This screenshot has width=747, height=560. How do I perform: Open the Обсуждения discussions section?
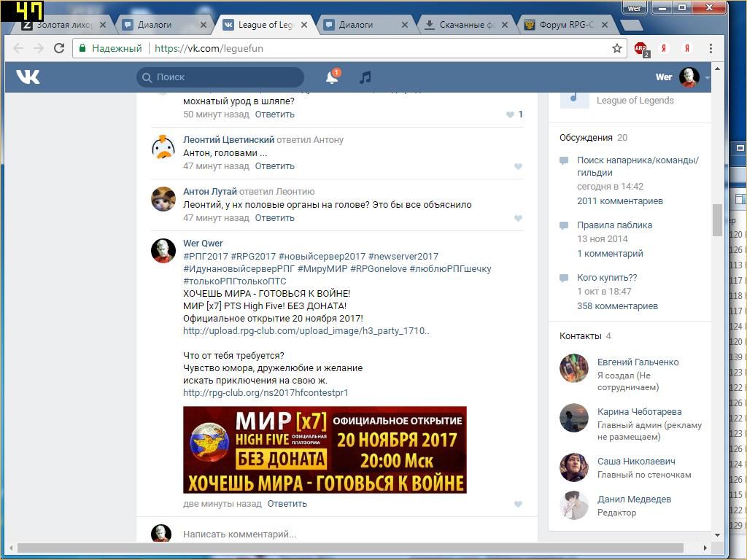pyautogui.click(x=586, y=138)
